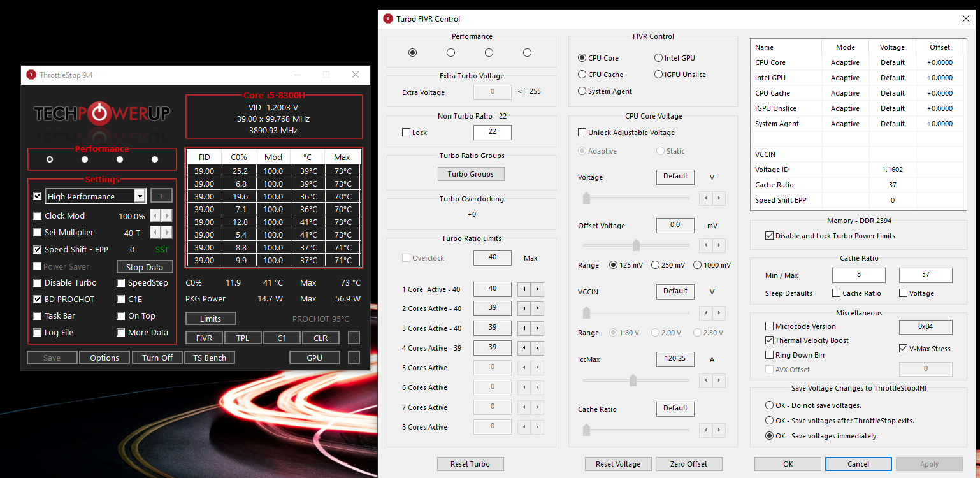Click the minus button next to CLR
This screenshot has width=980, height=478.
coord(354,338)
